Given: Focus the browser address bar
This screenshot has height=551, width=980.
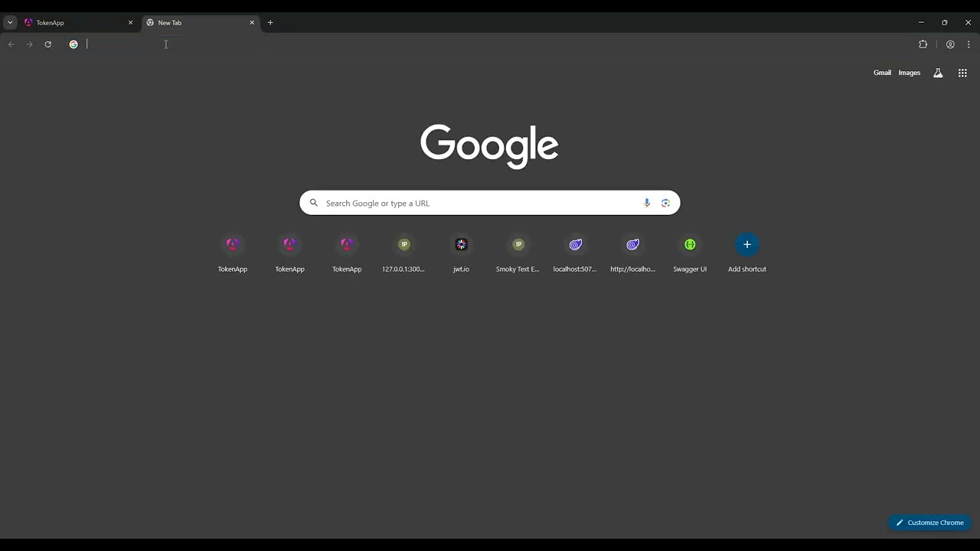Looking at the screenshot, I should 490,44.
